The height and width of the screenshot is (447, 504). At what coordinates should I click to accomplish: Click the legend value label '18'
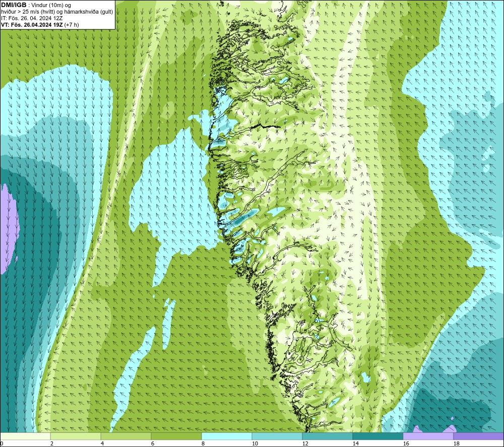coord(456,443)
